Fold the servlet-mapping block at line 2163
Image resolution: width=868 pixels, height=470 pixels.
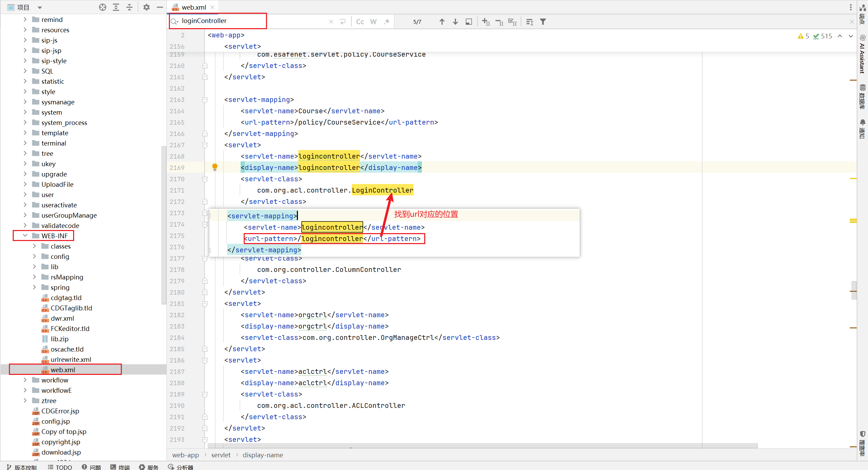tap(205, 100)
